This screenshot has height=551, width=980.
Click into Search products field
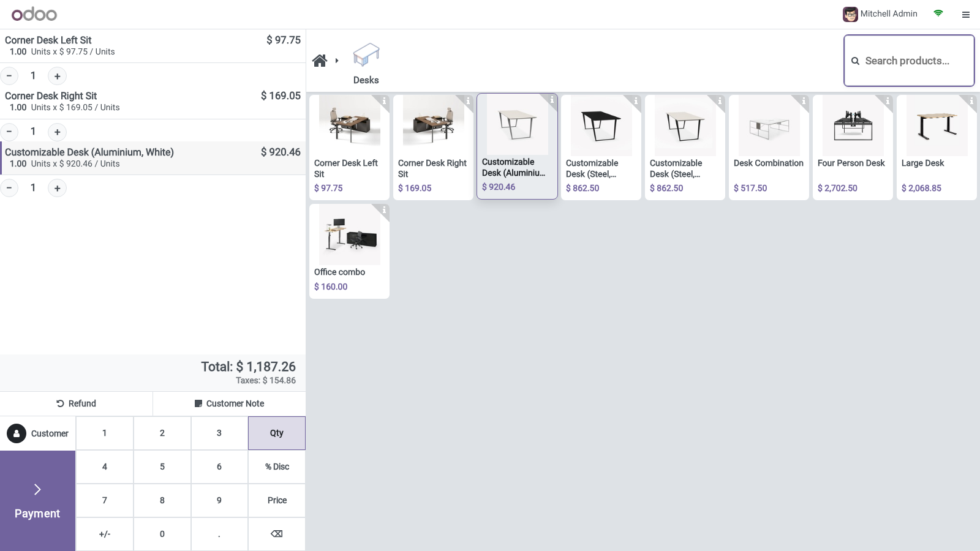pos(909,61)
